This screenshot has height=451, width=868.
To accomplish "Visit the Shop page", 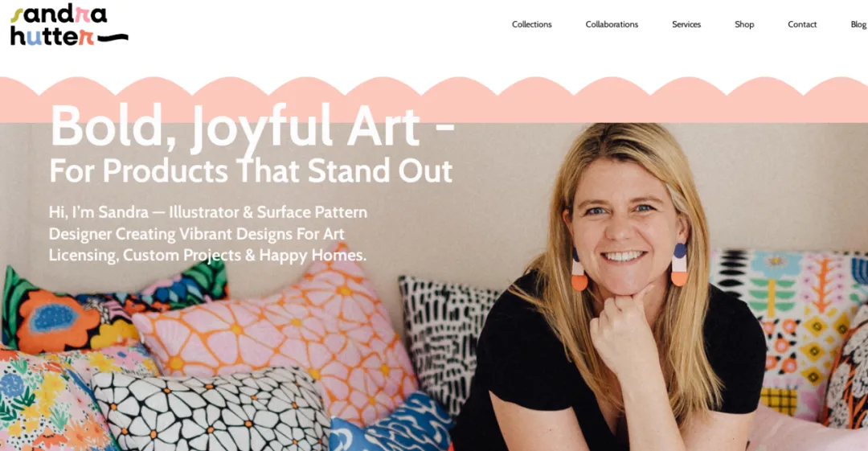I will 744,24.
